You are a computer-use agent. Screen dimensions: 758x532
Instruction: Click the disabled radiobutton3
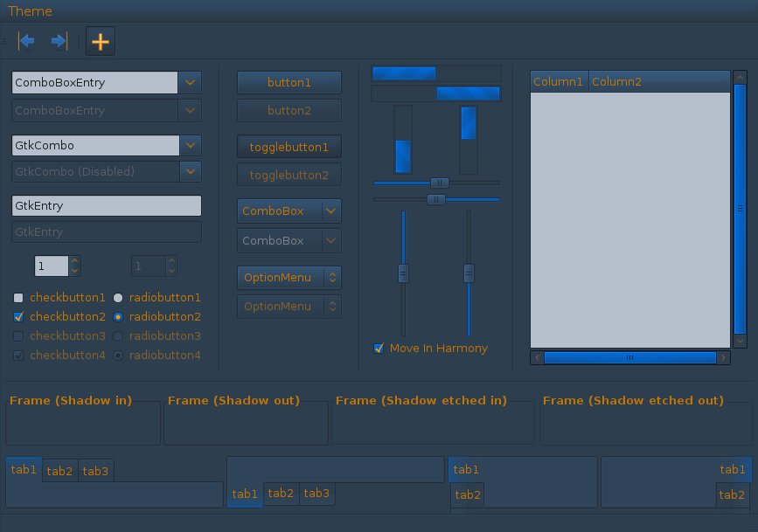pyautogui.click(x=118, y=335)
